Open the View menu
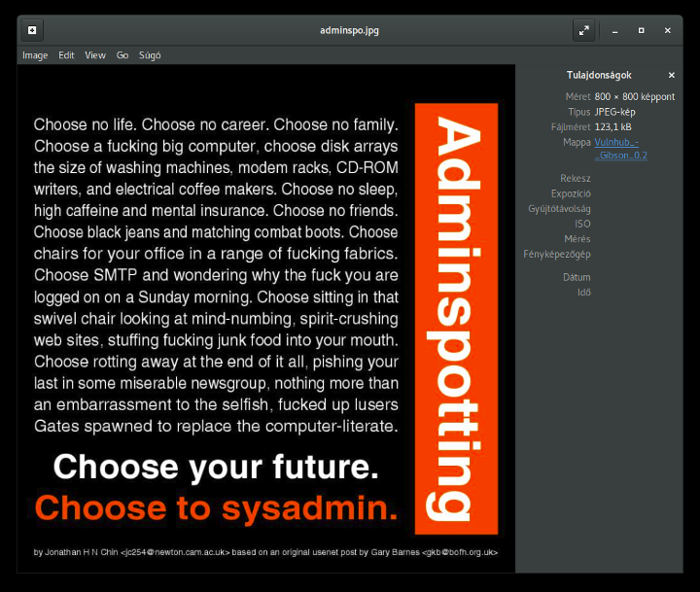Image resolution: width=700 pixels, height=592 pixels. tap(95, 55)
